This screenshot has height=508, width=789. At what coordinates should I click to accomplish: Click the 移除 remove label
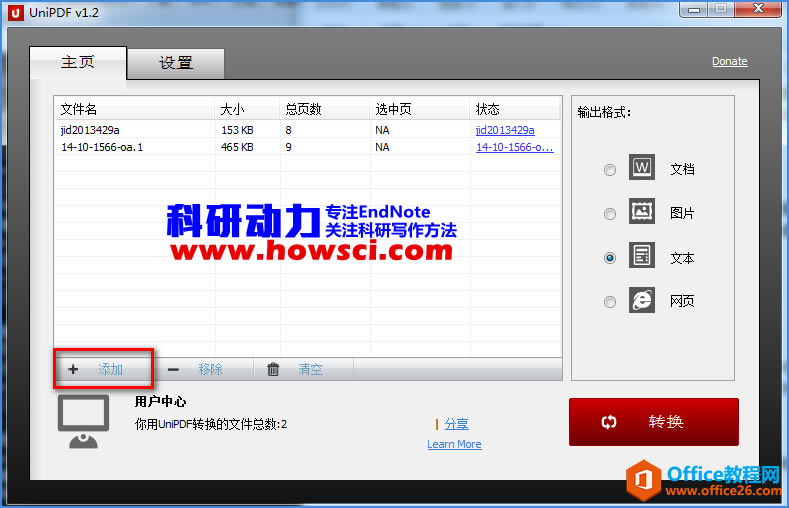[x=210, y=369]
